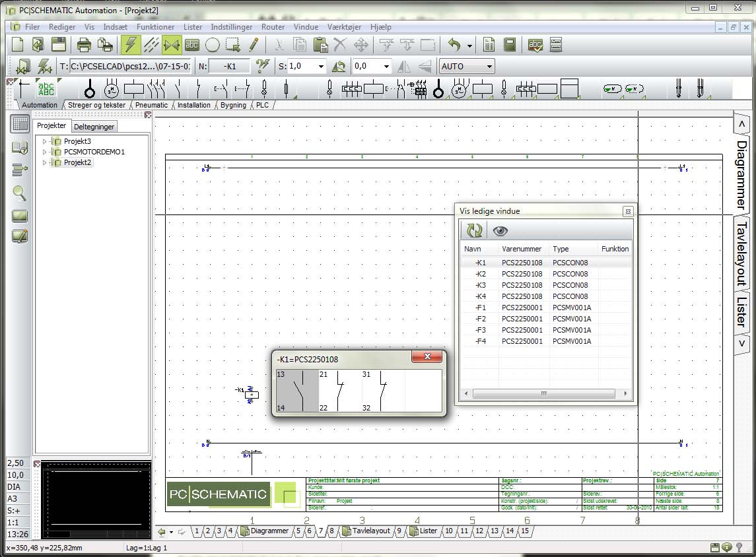Select the circle drawing tool
This screenshot has width=756, height=557.
coord(213,45)
